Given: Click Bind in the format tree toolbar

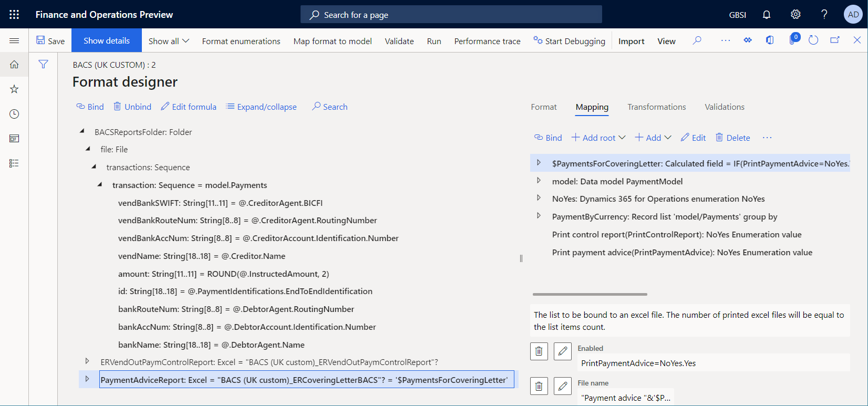Looking at the screenshot, I should click(90, 107).
